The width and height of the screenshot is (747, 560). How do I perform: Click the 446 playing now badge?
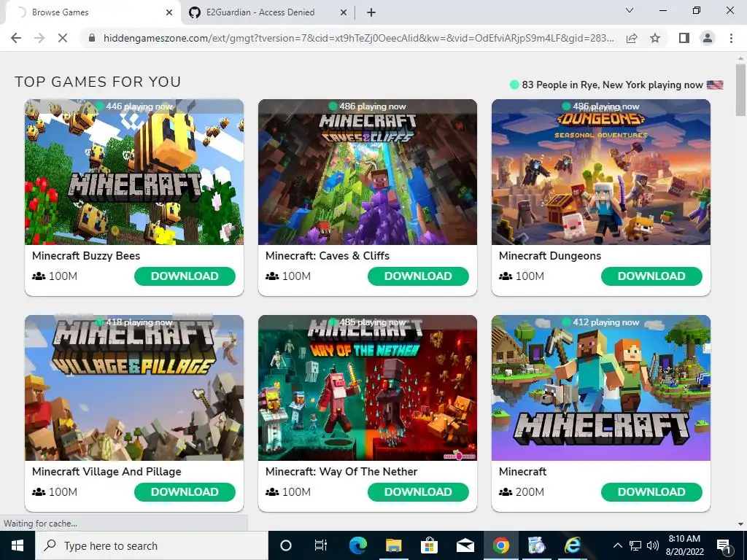click(x=134, y=106)
